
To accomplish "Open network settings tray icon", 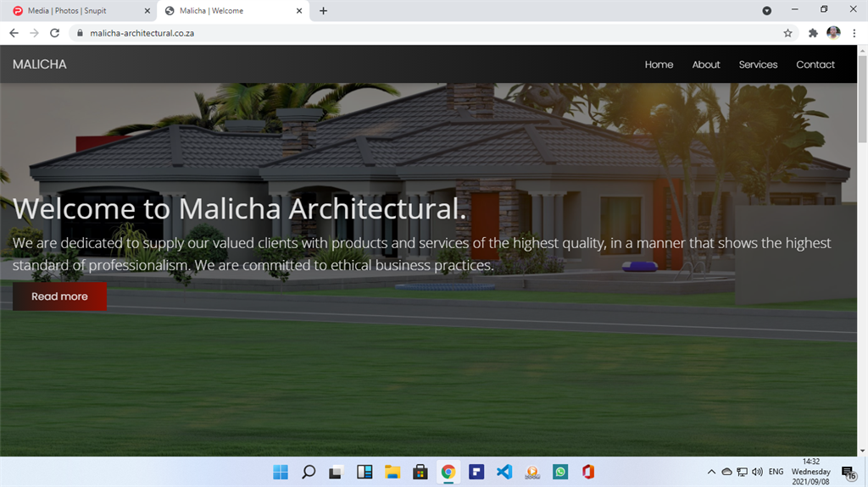I will click(742, 472).
